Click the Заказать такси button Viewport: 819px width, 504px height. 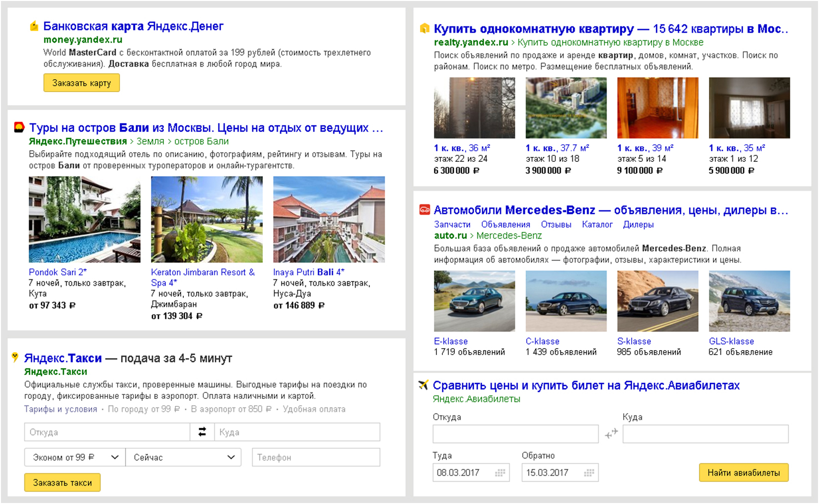click(x=62, y=482)
